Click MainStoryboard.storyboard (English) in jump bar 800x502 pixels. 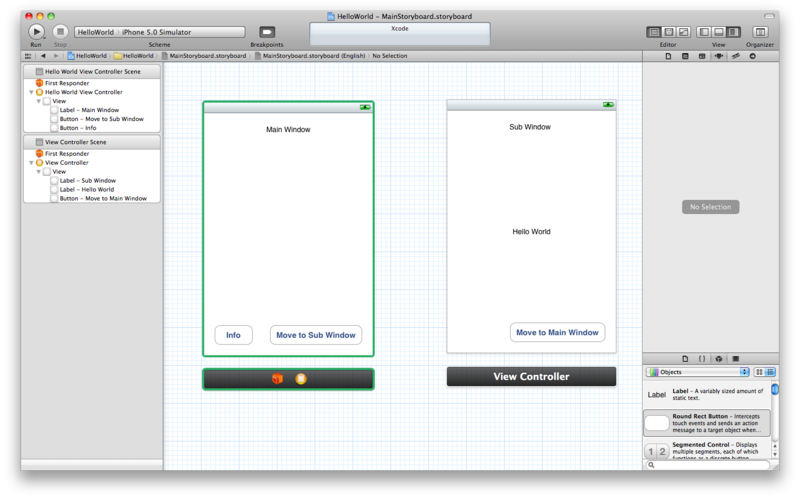310,56
